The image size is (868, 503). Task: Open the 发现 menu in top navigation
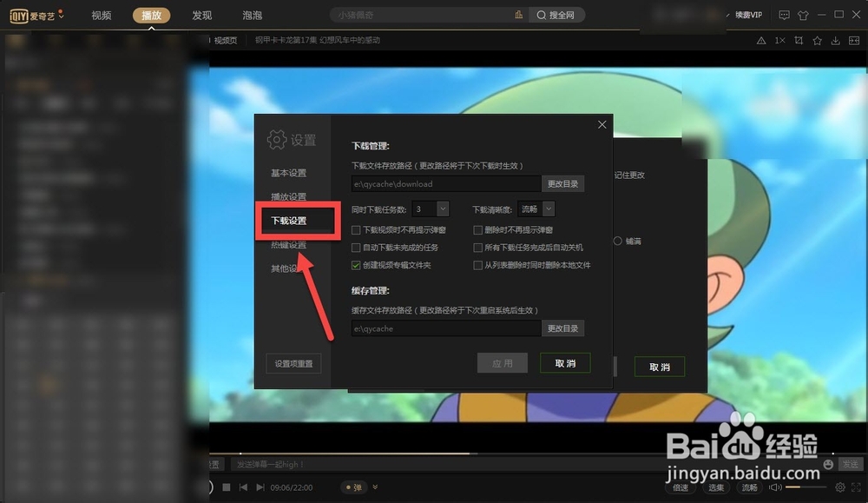pos(201,15)
